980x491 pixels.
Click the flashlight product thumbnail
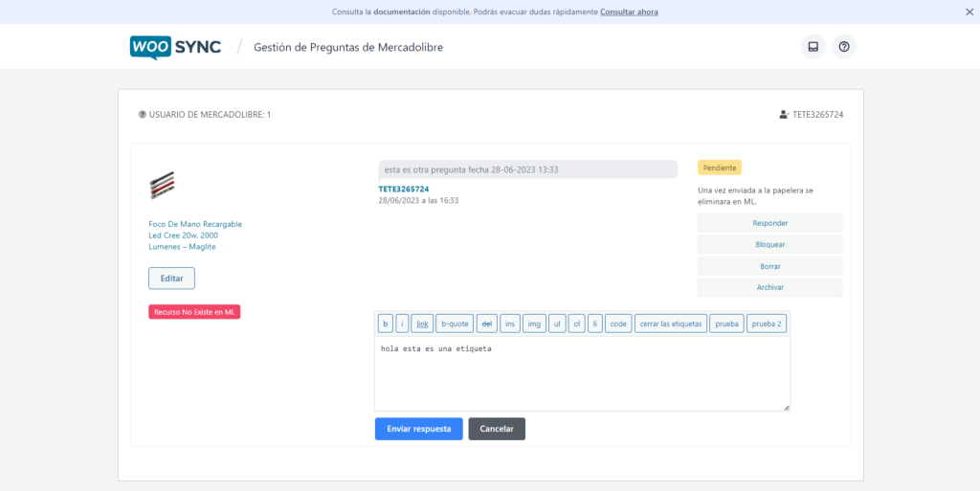[163, 184]
